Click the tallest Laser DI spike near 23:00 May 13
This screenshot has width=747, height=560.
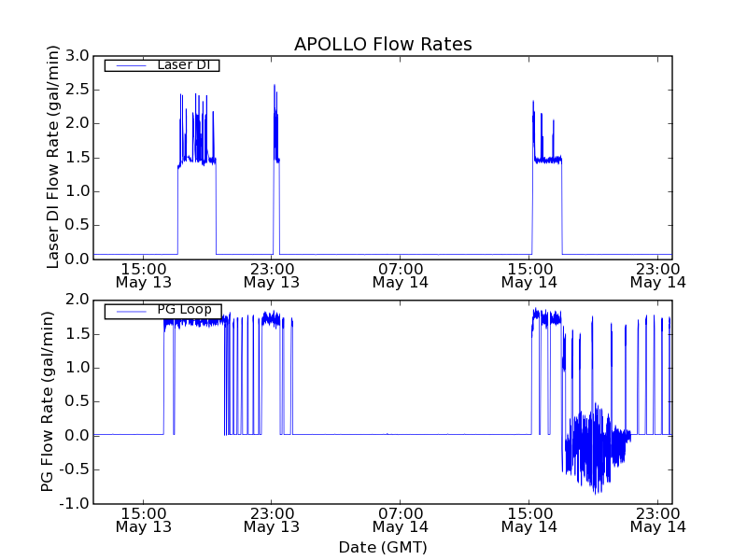coord(274,86)
